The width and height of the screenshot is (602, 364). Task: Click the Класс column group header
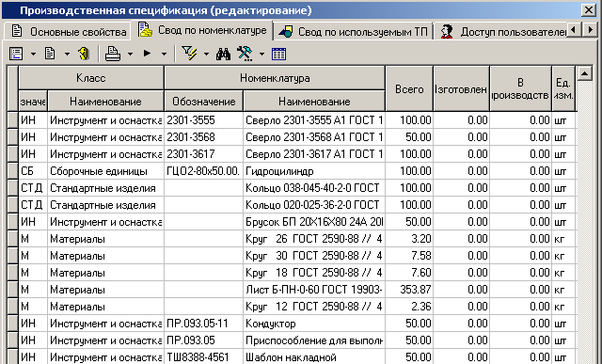[91, 78]
